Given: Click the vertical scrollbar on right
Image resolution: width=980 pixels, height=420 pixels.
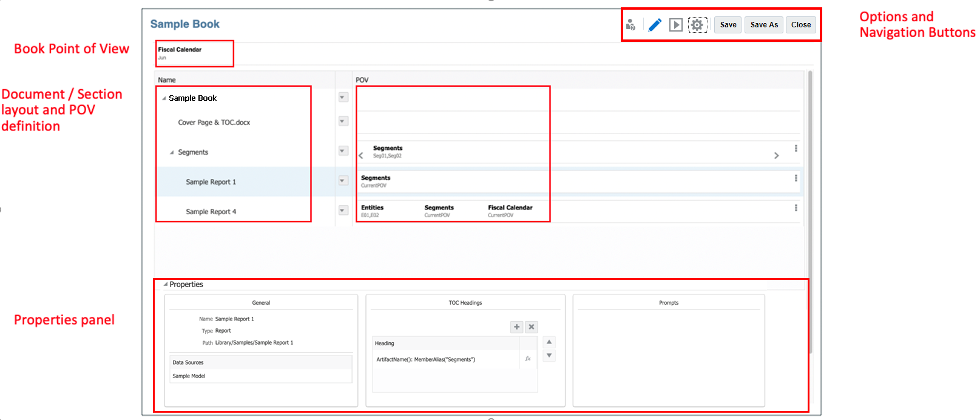Looking at the screenshot, I should [x=810, y=212].
